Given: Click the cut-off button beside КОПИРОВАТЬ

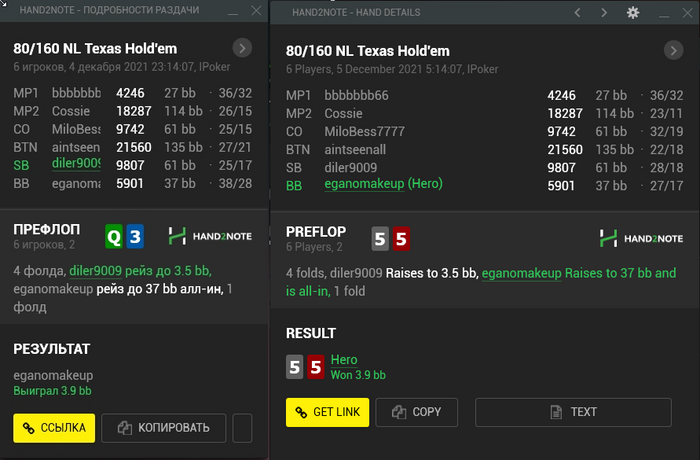Looking at the screenshot, I should click(242, 428).
